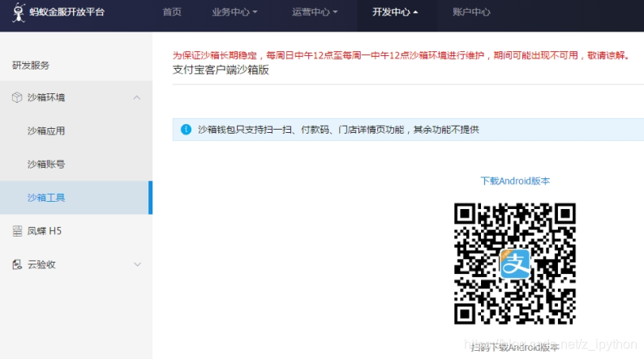Collapse the 沙箱环境 section chevron

coord(137,97)
